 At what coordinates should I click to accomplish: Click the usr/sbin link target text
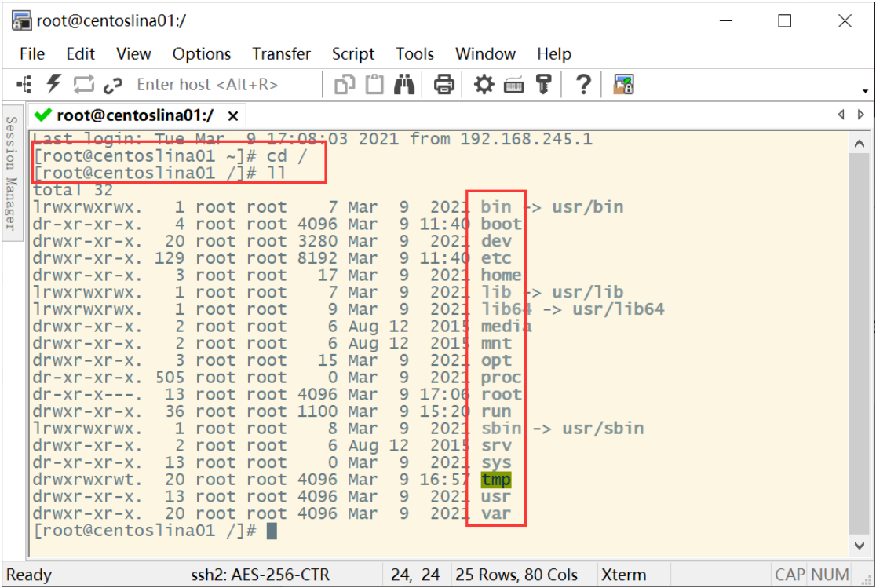603,428
